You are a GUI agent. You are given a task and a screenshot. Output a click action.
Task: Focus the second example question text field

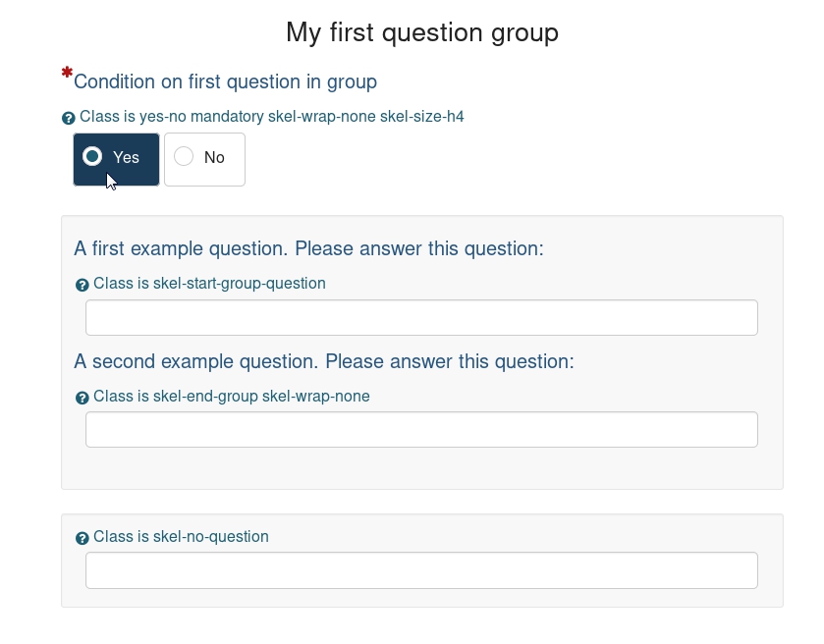click(x=421, y=430)
